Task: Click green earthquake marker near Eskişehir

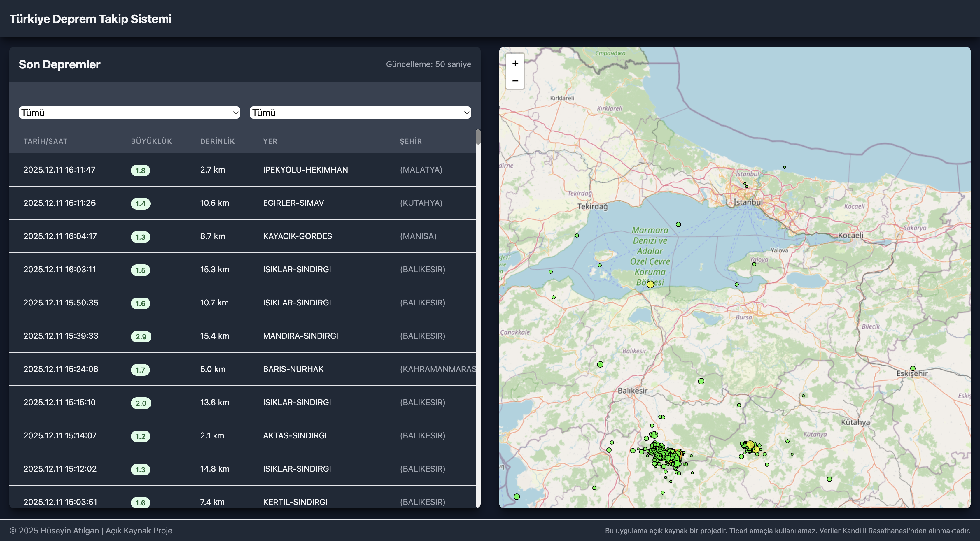Action: tap(913, 368)
